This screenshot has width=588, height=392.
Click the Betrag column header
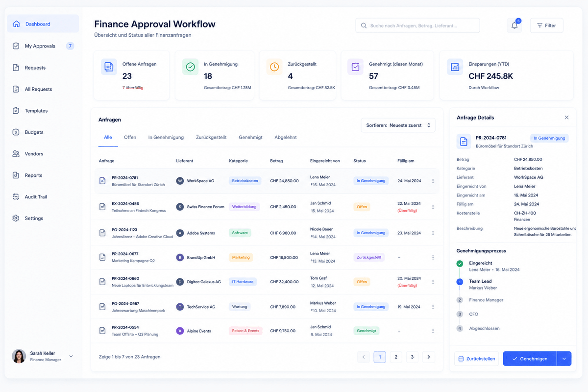click(x=276, y=161)
